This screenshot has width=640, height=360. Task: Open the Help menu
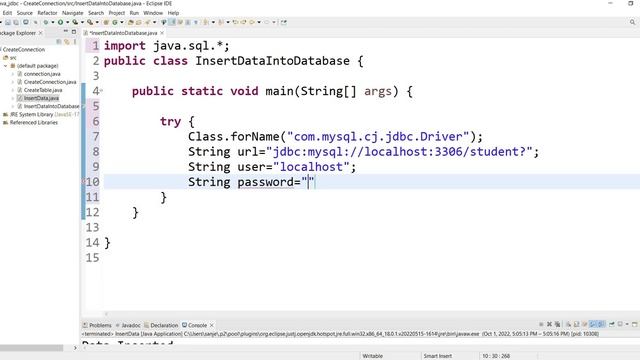pos(173,13)
